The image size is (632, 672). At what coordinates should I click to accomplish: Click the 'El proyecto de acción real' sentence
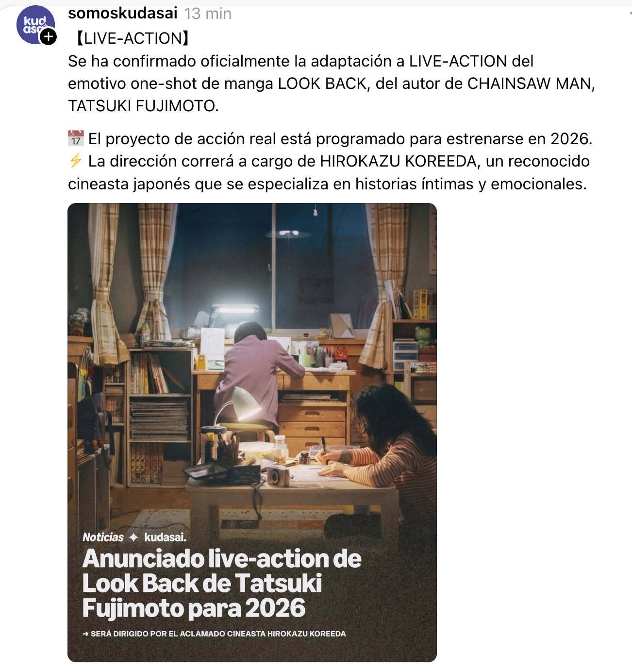[x=340, y=139]
